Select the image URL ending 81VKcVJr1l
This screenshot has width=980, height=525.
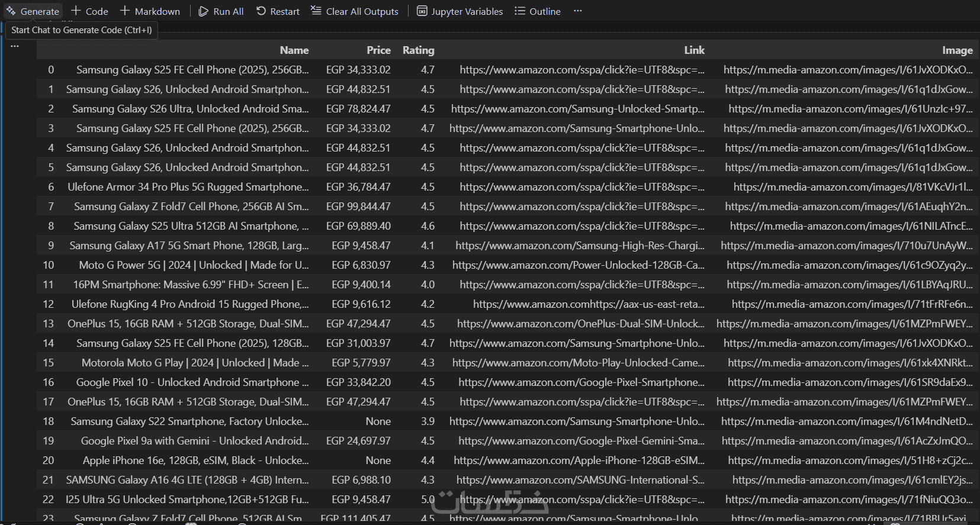pos(853,187)
